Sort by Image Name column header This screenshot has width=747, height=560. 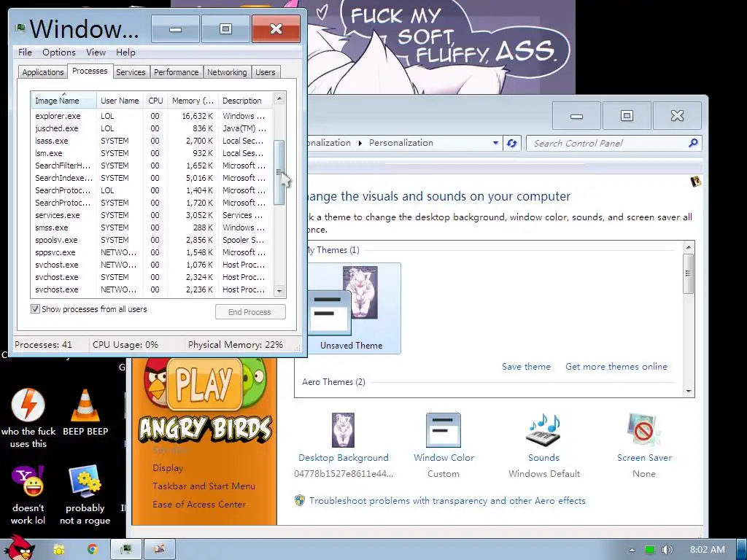64,101
